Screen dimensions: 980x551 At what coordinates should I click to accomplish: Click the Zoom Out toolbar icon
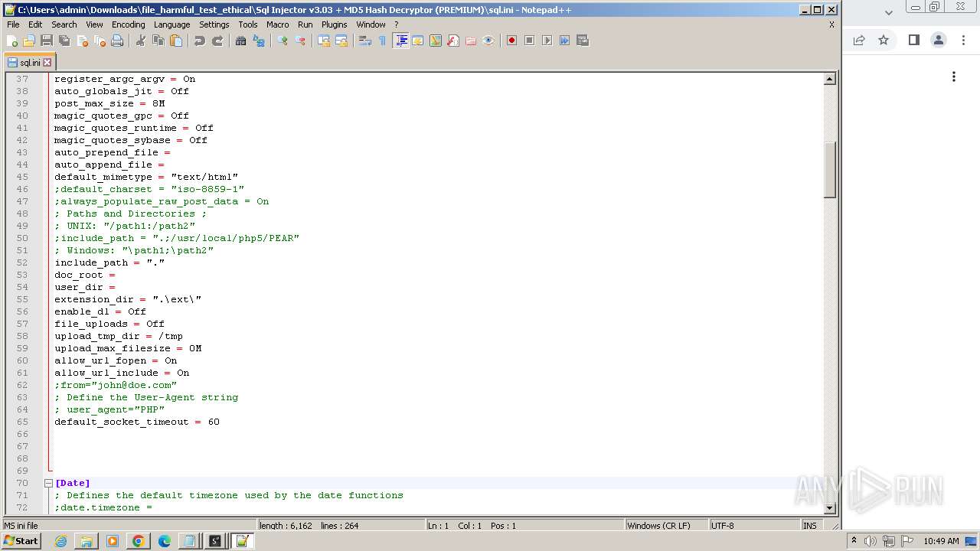[300, 41]
